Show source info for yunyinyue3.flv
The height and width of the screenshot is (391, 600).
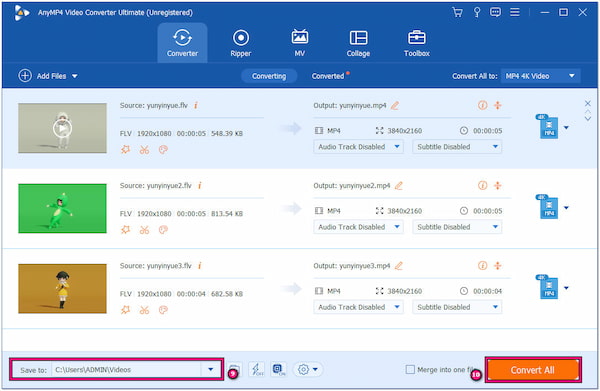pos(200,266)
